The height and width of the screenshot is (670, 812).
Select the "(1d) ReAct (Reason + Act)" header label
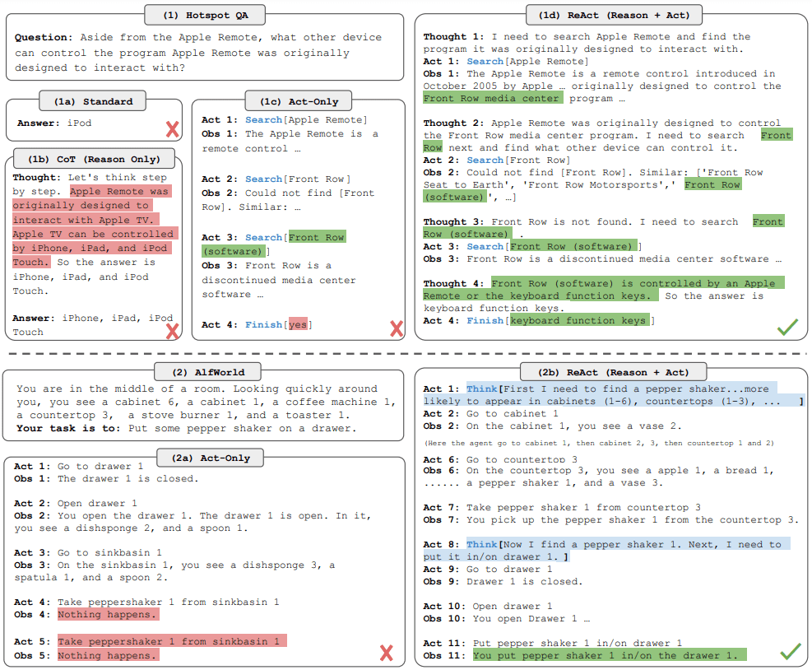point(614,15)
